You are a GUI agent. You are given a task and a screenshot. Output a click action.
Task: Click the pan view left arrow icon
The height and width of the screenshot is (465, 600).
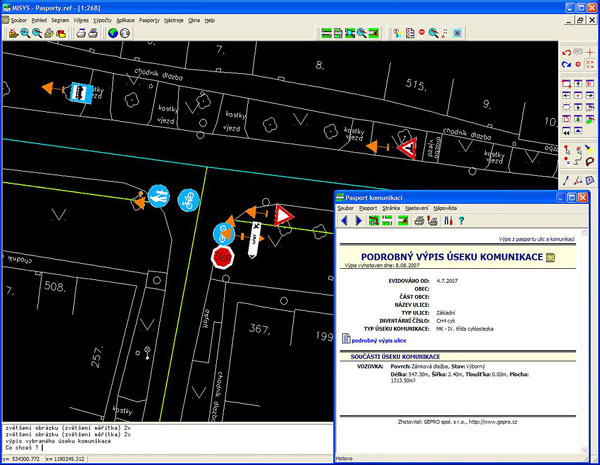click(566, 95)
